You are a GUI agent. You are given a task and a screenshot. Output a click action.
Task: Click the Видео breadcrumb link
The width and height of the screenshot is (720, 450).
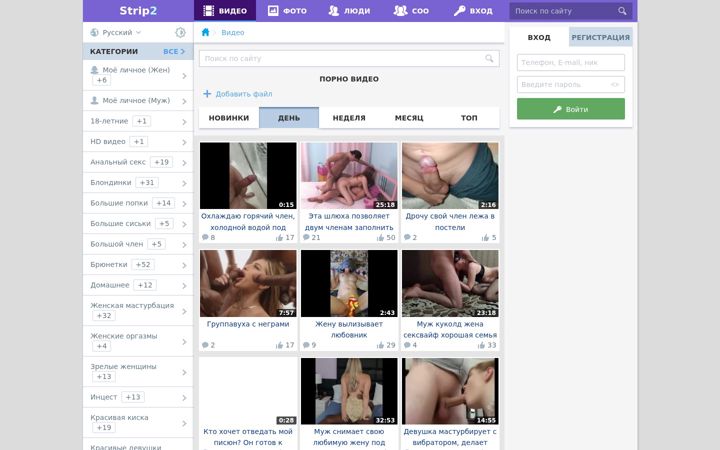pos(233,32)
